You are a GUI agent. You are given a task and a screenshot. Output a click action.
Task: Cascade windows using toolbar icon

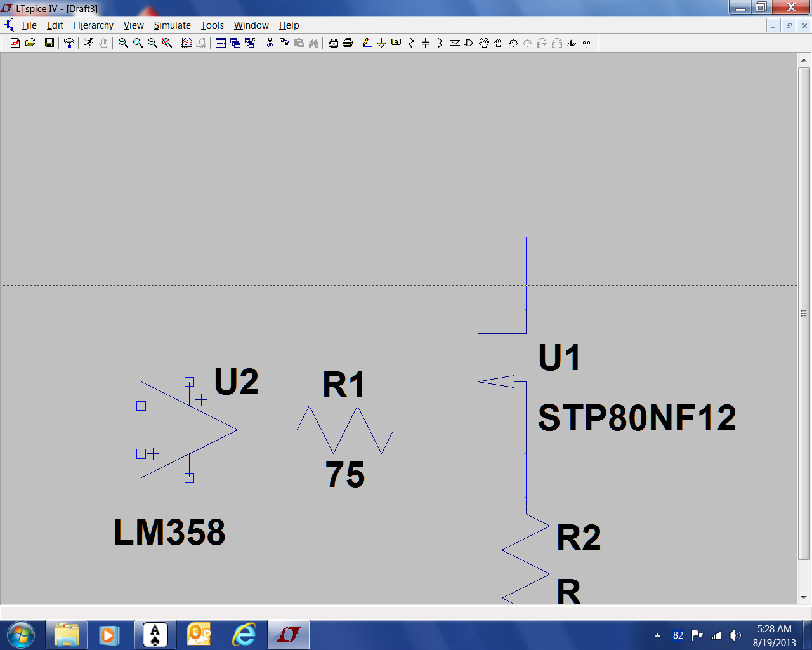coord(235,43)
